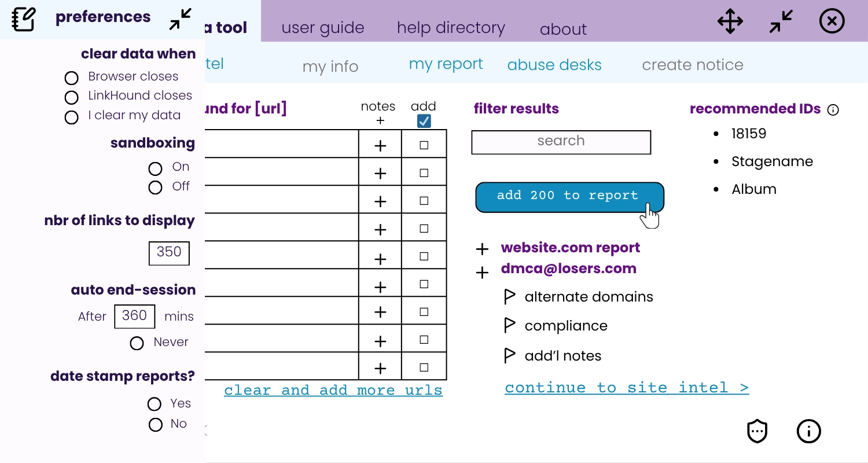This screenshot has width=868, height=463.
Task: Expand the website.com report section
Action: (x=482, y=249)
